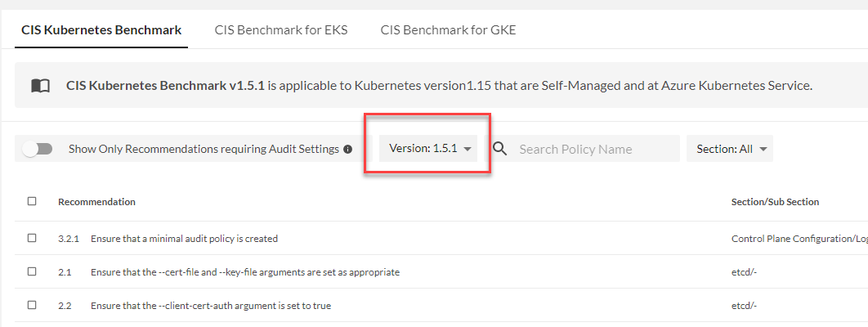Open the CIS Benchmark for EKS tab
868x327 pixels.
coord(280,30)
